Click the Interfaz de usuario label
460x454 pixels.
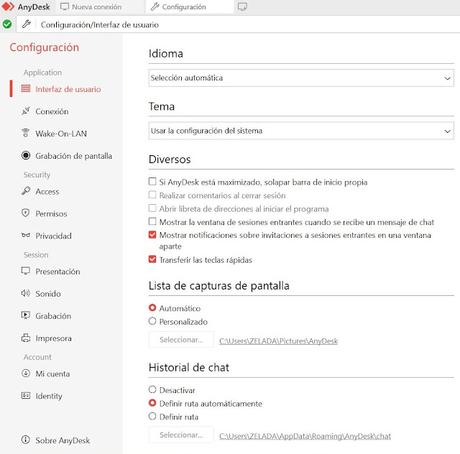[68, 89]
